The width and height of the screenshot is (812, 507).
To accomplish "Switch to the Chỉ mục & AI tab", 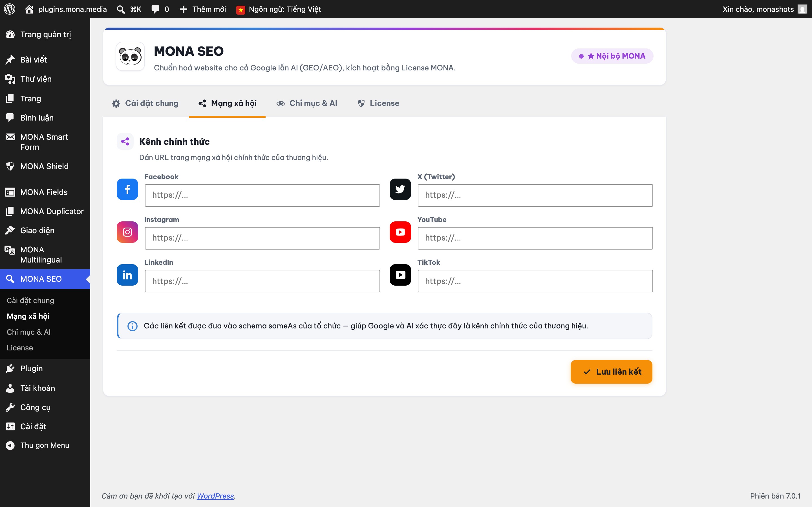I will pos(307,103).
